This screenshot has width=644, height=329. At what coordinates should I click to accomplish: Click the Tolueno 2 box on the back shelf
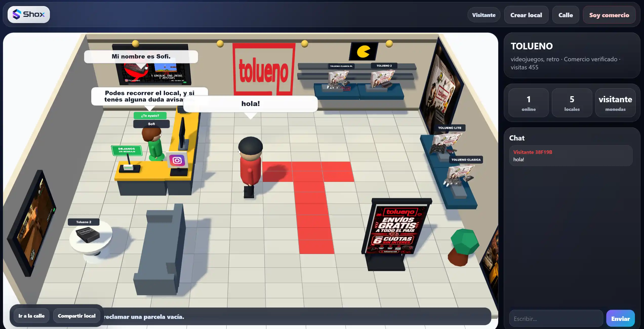[382, 78]
